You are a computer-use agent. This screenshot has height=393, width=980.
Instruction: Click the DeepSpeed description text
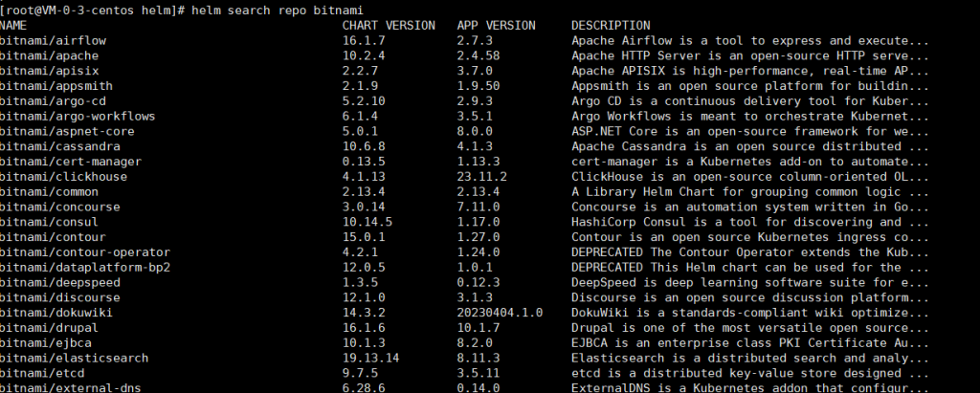749,281
